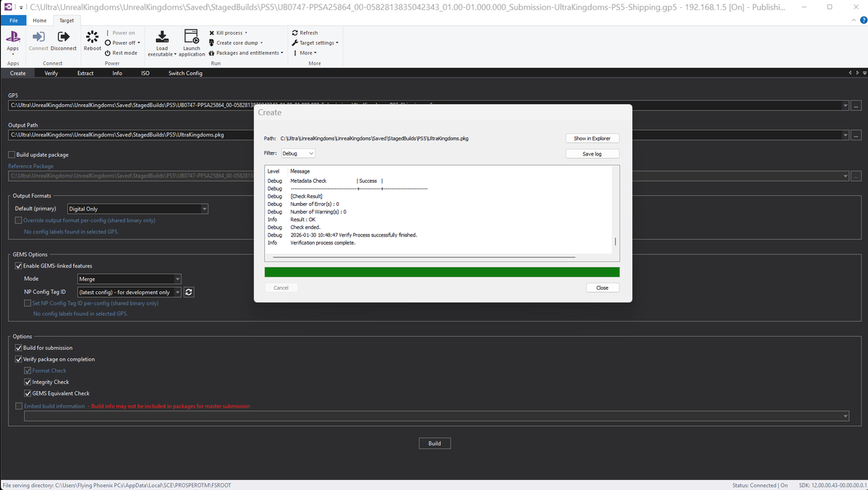Toggle Format Check checkbox
868x490 pixels.
coord(27,371)
